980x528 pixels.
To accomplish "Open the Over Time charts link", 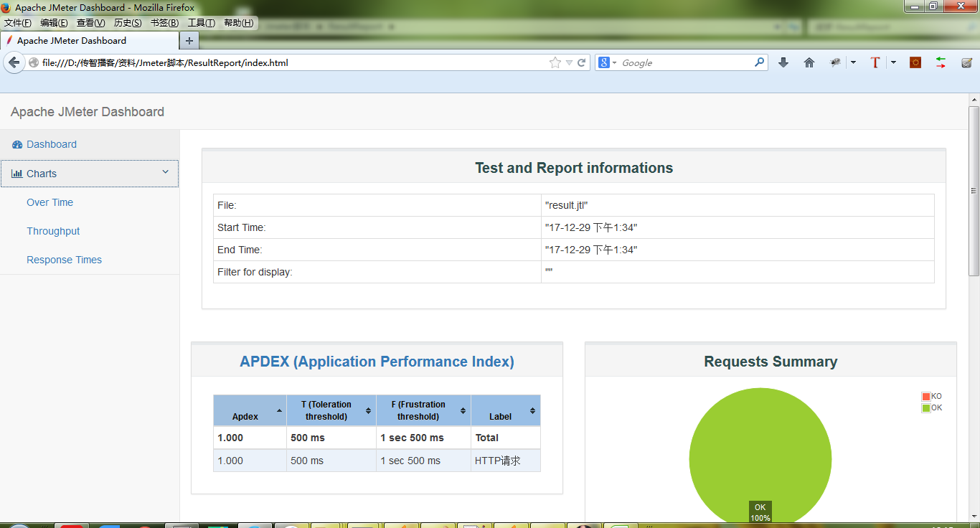I will point(50,202).
